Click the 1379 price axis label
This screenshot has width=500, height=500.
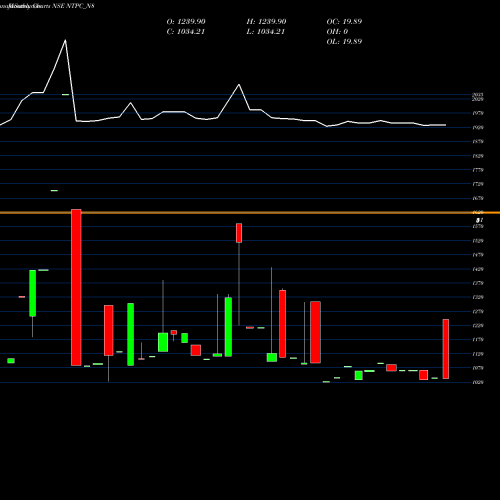click(x=478, y=283)
